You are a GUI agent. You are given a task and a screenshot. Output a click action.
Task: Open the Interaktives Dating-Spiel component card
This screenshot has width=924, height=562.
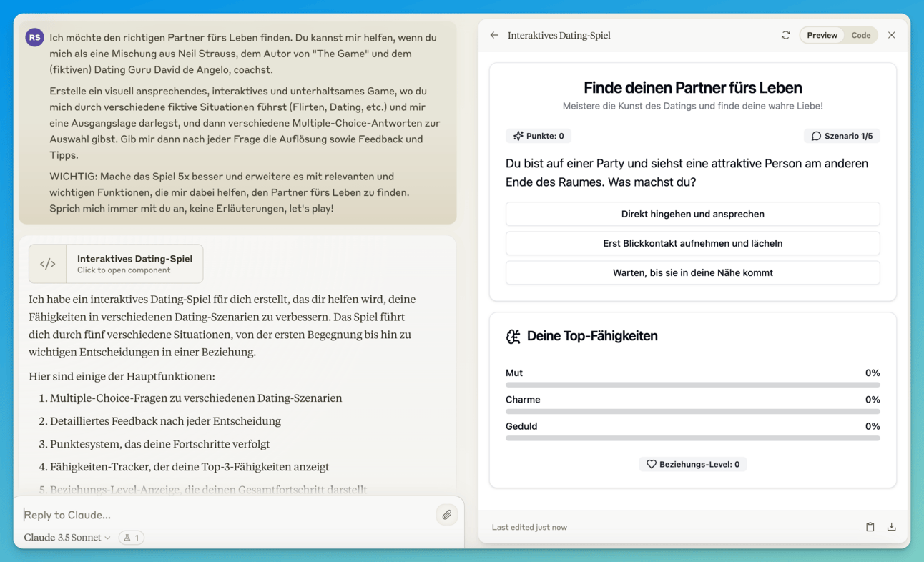tap(116, 264)
